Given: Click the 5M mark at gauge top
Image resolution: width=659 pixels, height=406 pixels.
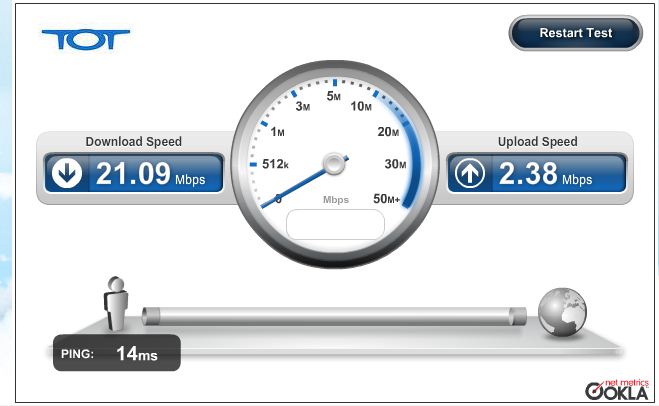Looking at the screenshot, I should (x=334, y=96).
